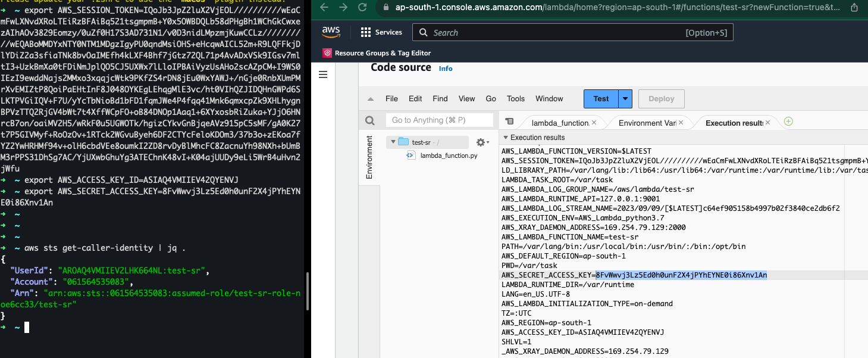Open the tab list icon in editor
868x358 pixels.
(x=509, y=121)
